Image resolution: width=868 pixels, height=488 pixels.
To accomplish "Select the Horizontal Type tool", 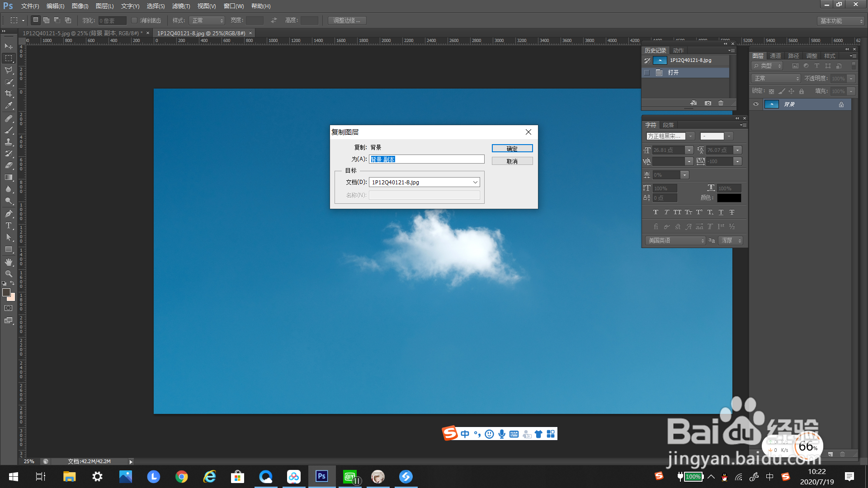I will coord(9,225).
